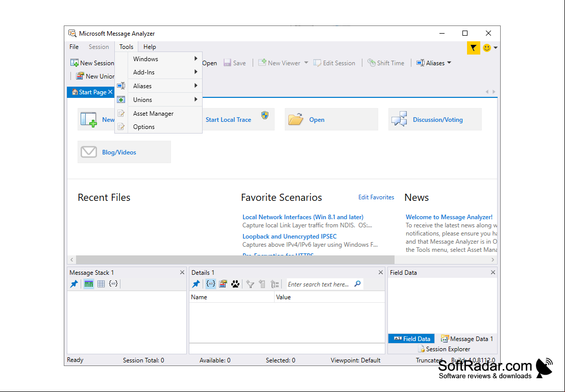Open Local Network Interfaces scenario

(303, 217)
